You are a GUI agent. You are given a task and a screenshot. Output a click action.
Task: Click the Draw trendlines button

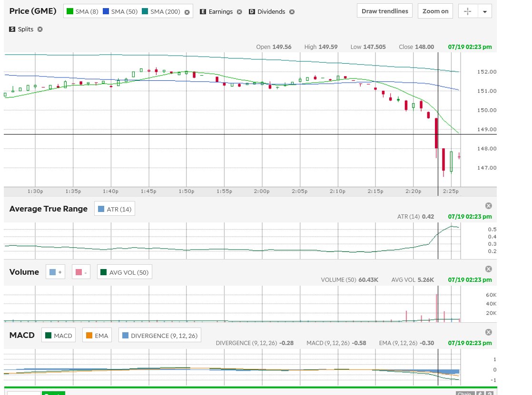(x=385, y=11)
